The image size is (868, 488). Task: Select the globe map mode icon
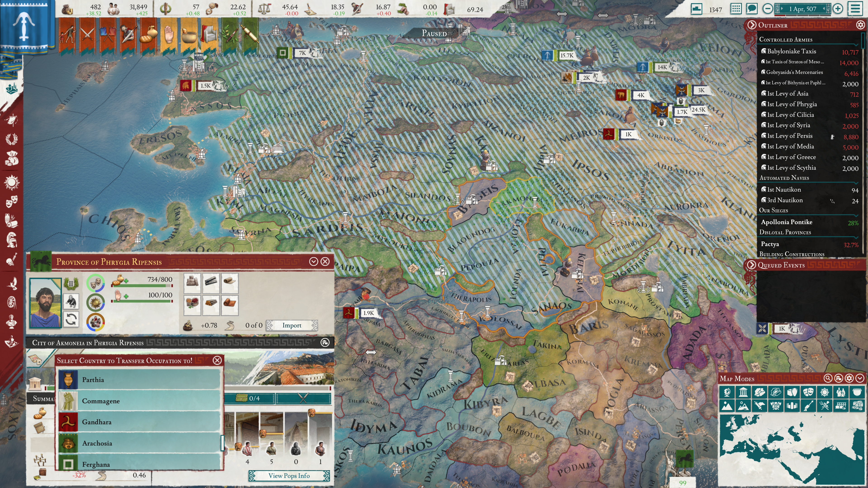(x=727, y=392)
